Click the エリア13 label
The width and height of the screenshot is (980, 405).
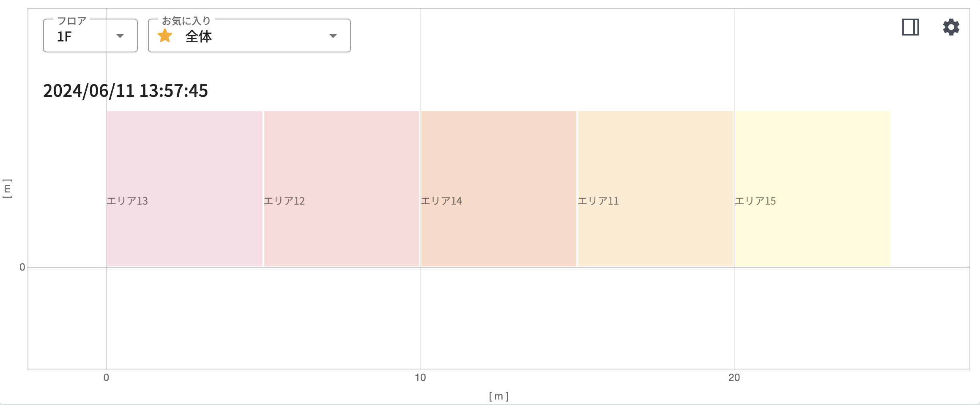click(127, 201)
